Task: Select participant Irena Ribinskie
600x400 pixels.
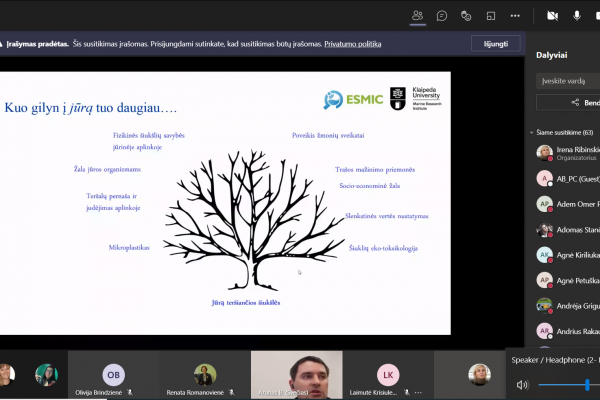Action: coord(568,153)
